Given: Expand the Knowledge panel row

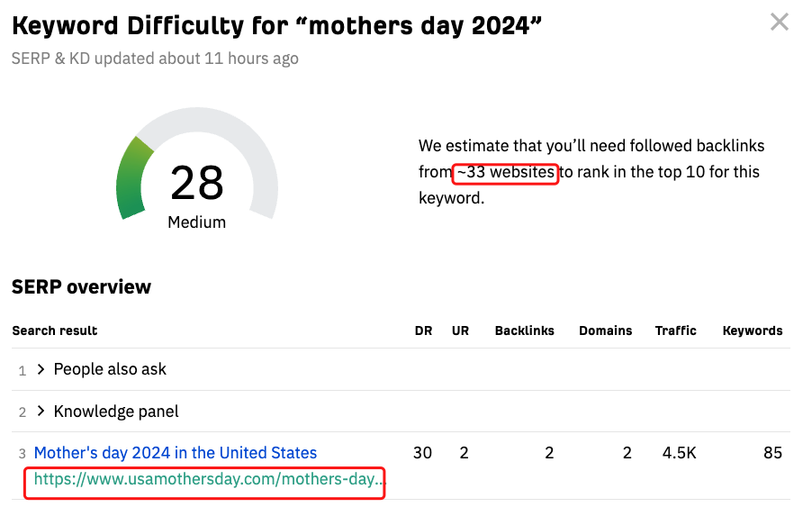Looking at the screenshot, I should tap(41, 412).
